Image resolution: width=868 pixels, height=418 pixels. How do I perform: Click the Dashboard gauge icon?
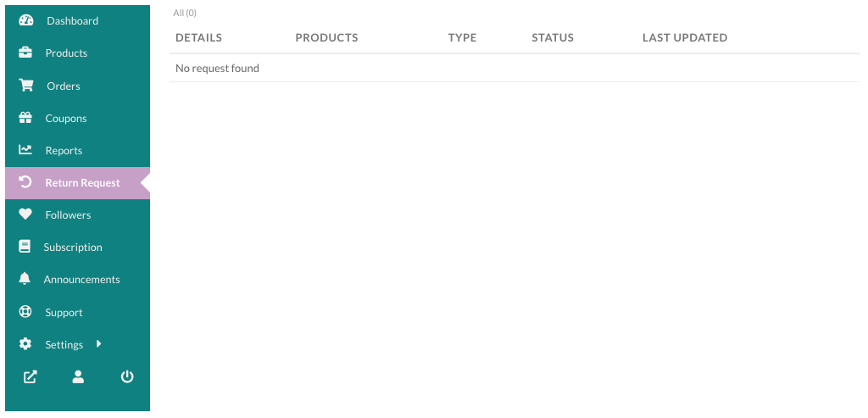26,20
